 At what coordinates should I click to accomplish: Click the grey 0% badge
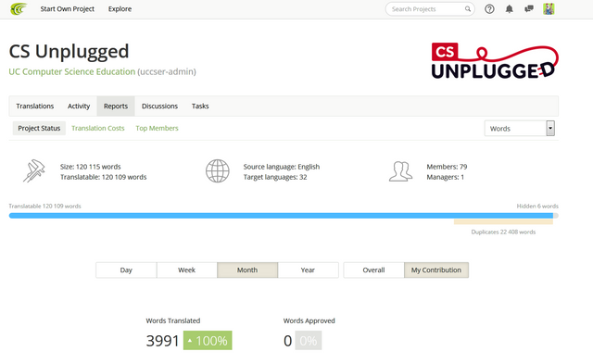309,341
